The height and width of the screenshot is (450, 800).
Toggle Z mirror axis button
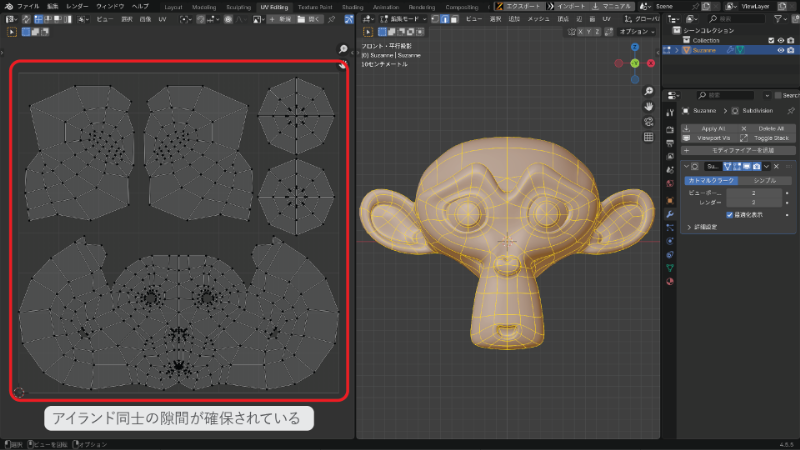click(597, 32)
